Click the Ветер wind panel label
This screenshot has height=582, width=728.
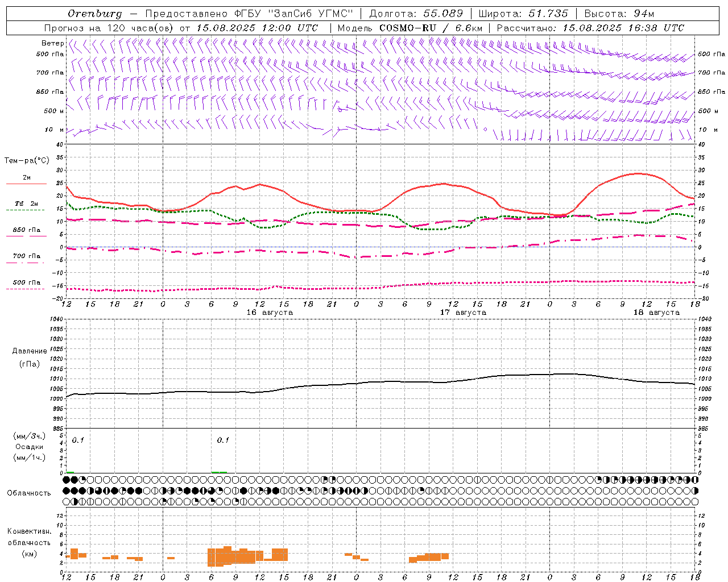(x=52, y=43)
